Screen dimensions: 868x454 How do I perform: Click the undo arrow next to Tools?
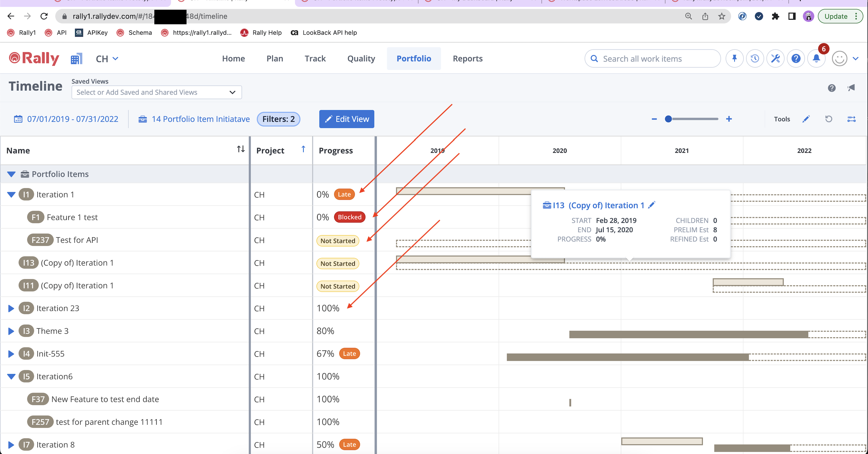(x=829, y=119)
